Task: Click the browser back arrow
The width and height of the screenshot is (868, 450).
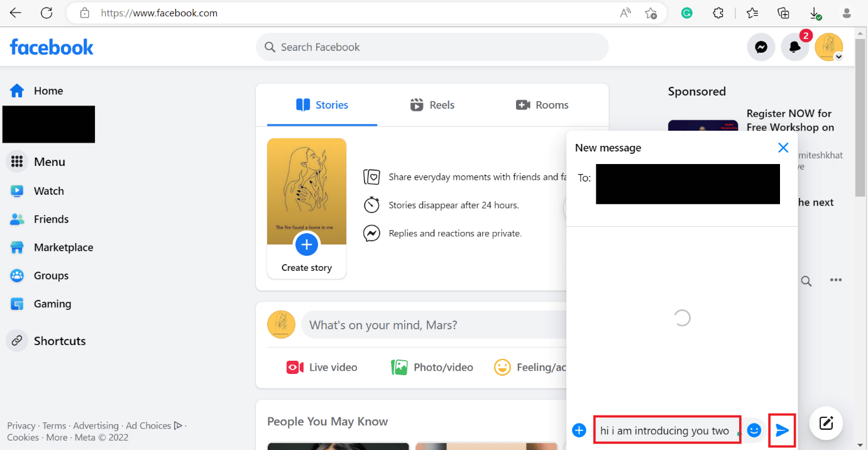Action: tap(15, 13)
